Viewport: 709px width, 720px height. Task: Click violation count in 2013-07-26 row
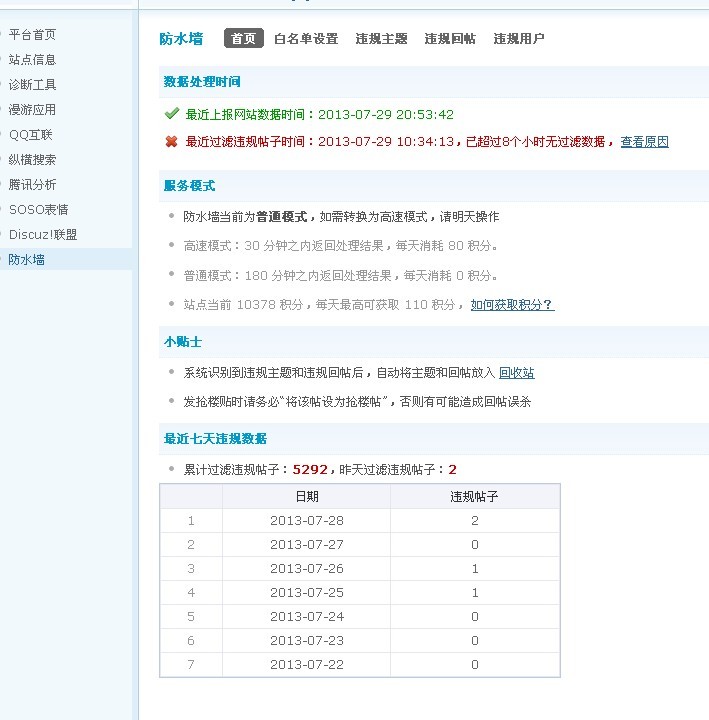coord(475,568)
